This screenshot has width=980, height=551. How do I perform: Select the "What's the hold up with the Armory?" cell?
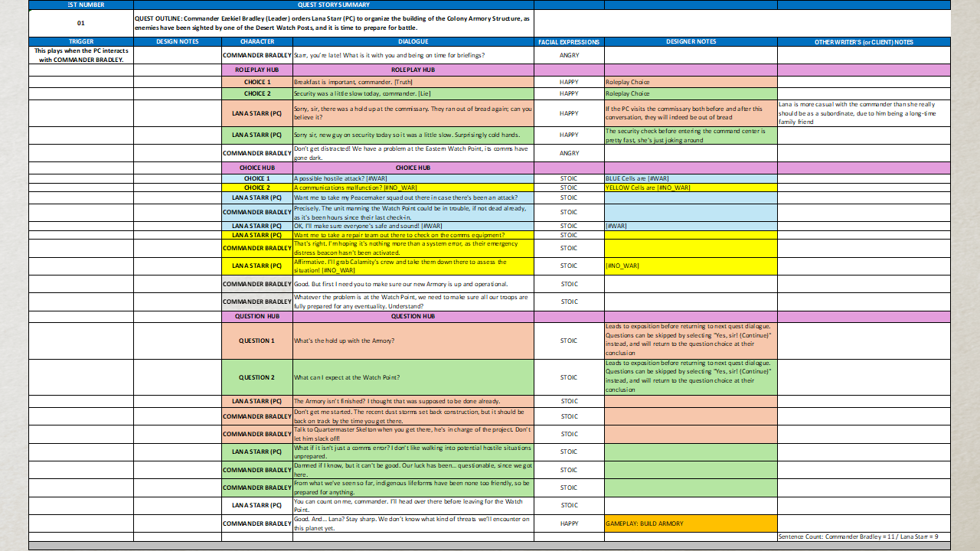(413, 341)
